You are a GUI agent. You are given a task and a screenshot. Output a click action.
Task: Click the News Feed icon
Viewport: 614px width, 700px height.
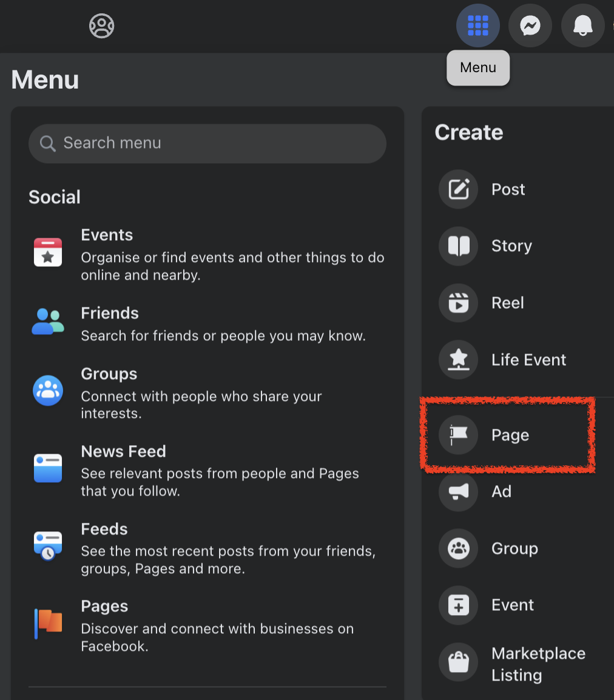pyautogui.click(x=47, y=468)
